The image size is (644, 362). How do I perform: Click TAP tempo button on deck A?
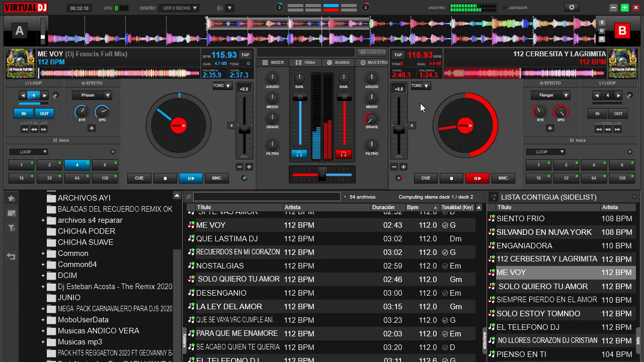(x=245, y=55)
